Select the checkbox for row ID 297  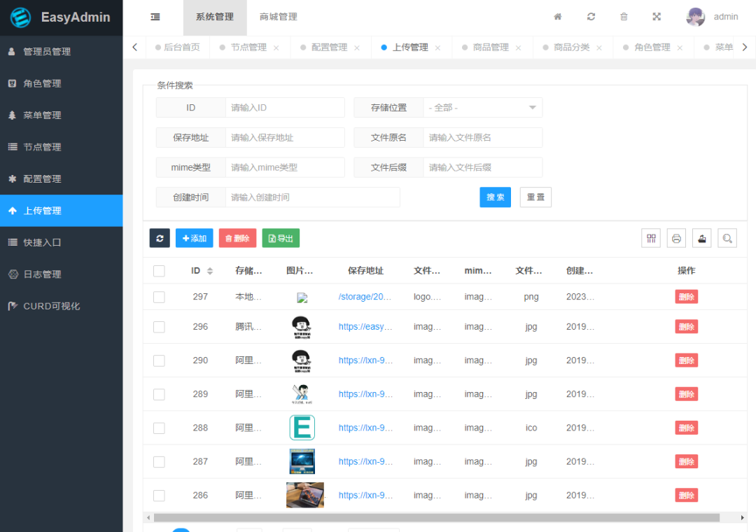(159, 296)
